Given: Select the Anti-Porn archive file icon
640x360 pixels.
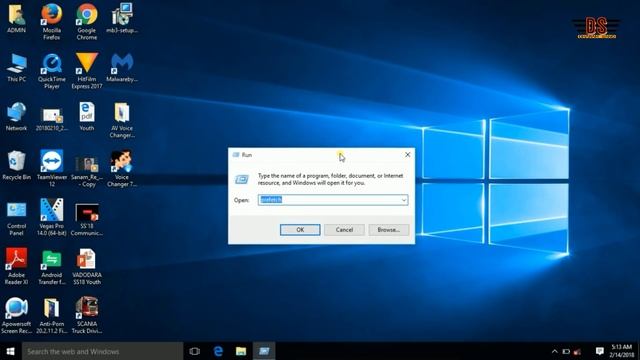Looking at the screenshot, I should coord(51,315).
